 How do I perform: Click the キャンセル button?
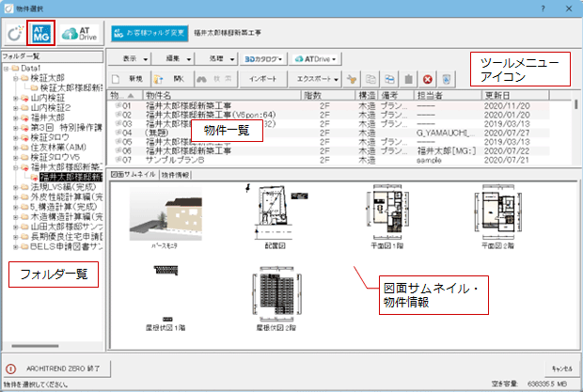[559, 368]
